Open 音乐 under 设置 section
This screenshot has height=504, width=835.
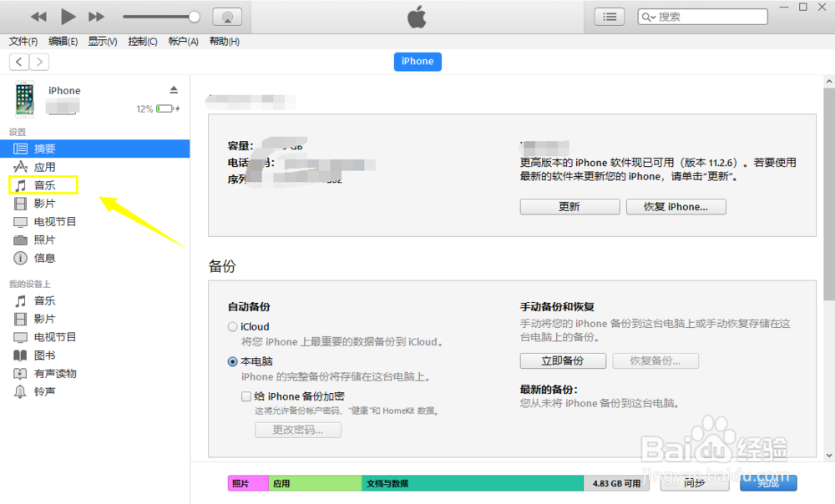43,185
